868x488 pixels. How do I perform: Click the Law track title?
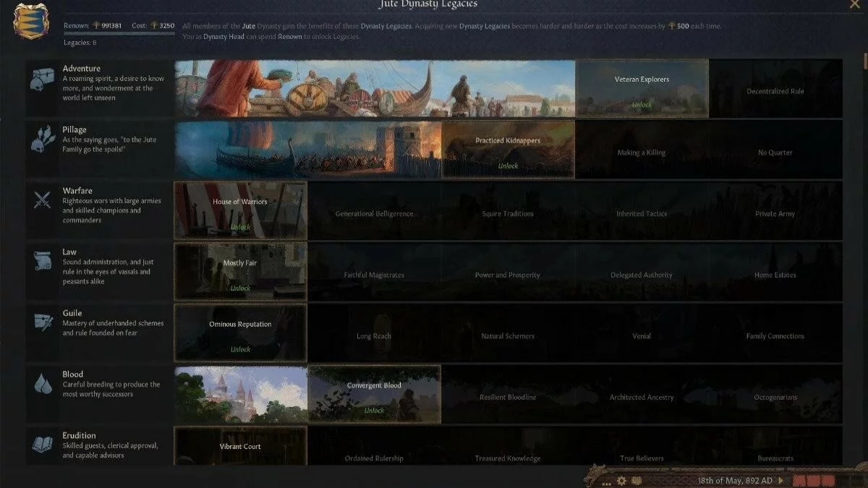click(69, 252)
